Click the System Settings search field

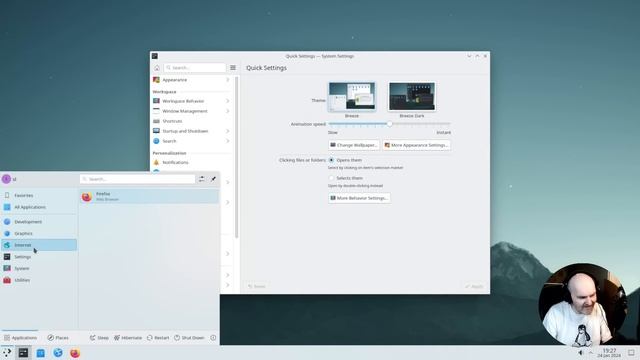[195, 68]
